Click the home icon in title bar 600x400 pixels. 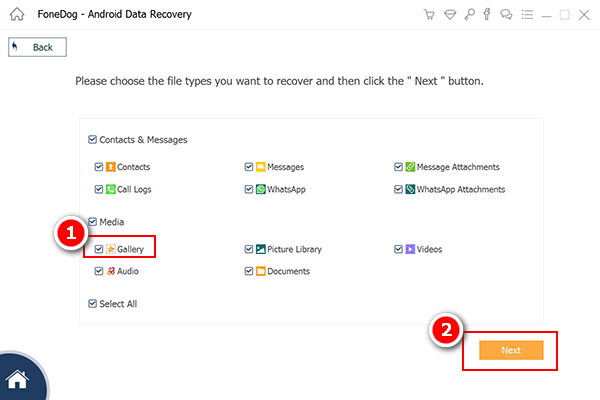pos(15,16)
